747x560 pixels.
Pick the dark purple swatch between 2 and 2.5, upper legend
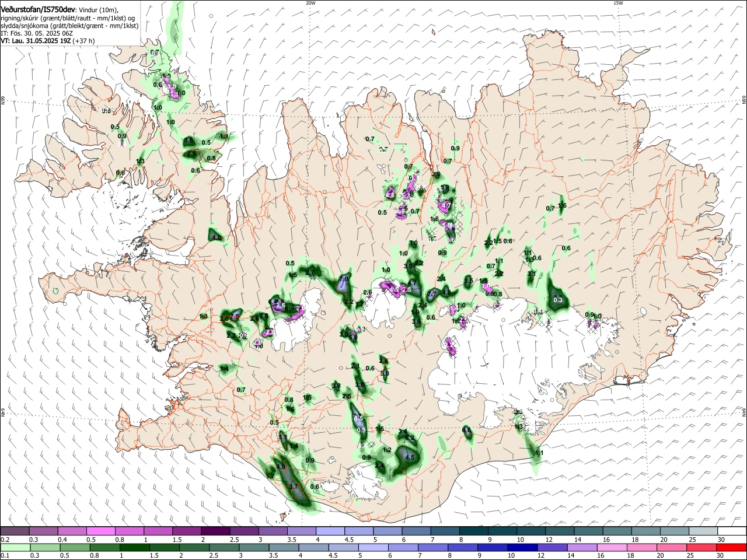[215, 531]
